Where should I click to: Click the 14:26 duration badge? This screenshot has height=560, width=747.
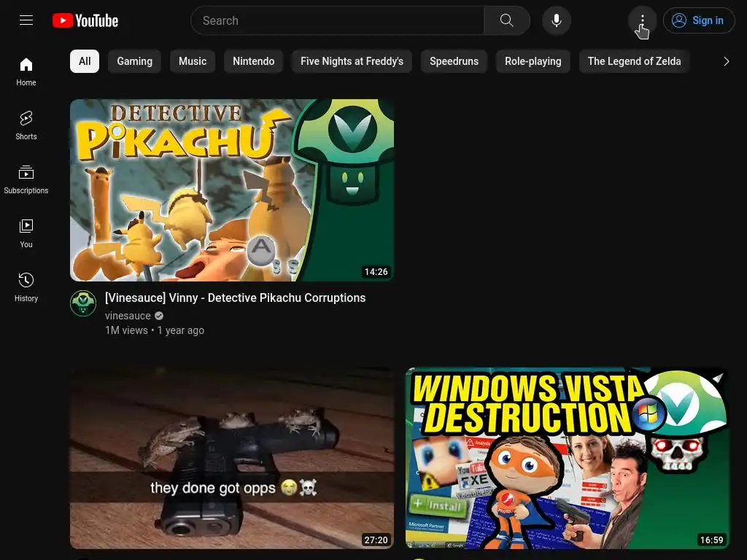376,271
